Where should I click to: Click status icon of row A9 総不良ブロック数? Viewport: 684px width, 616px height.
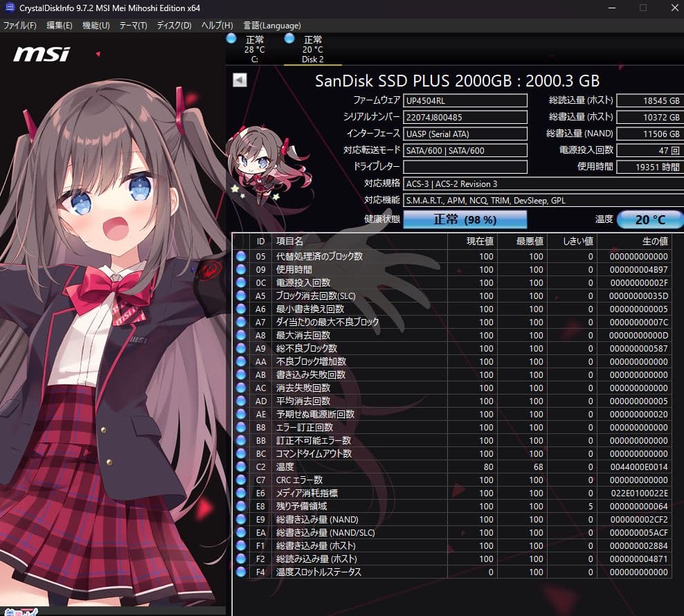[x=241, y=348]
